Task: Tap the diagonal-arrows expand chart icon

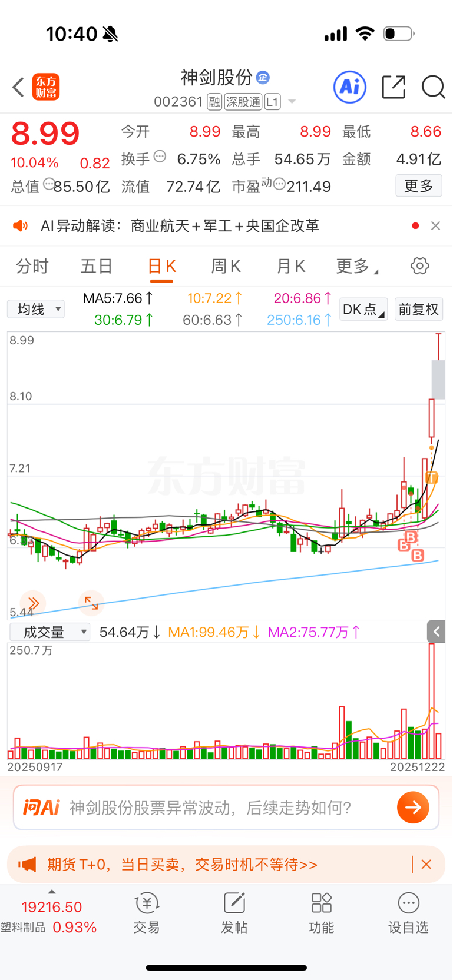Action: (91, 603)
